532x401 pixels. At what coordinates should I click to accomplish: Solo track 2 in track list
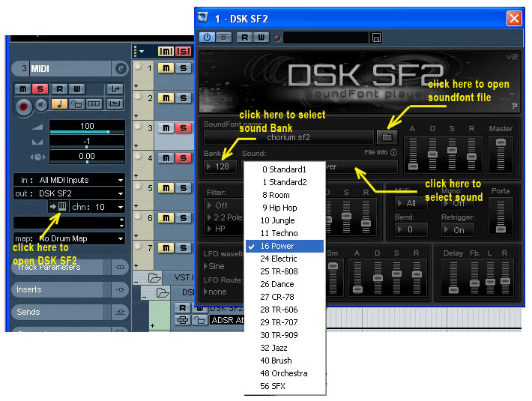(184, 98)
